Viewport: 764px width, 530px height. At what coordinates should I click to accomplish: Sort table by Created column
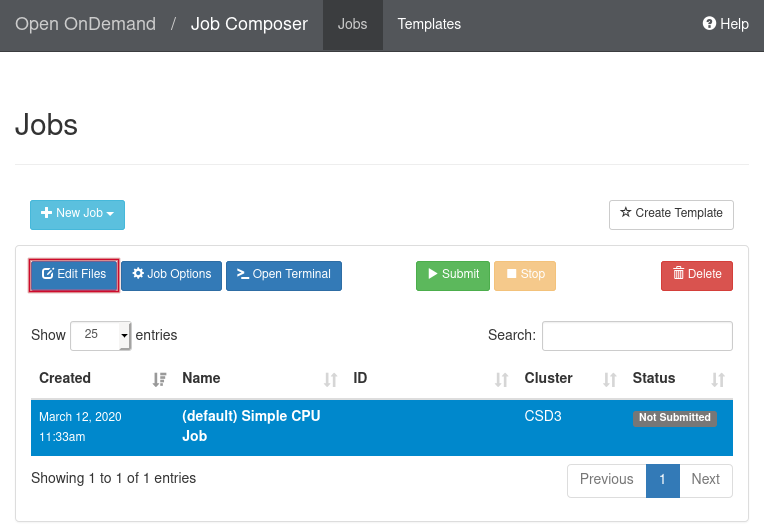point(100,379)
